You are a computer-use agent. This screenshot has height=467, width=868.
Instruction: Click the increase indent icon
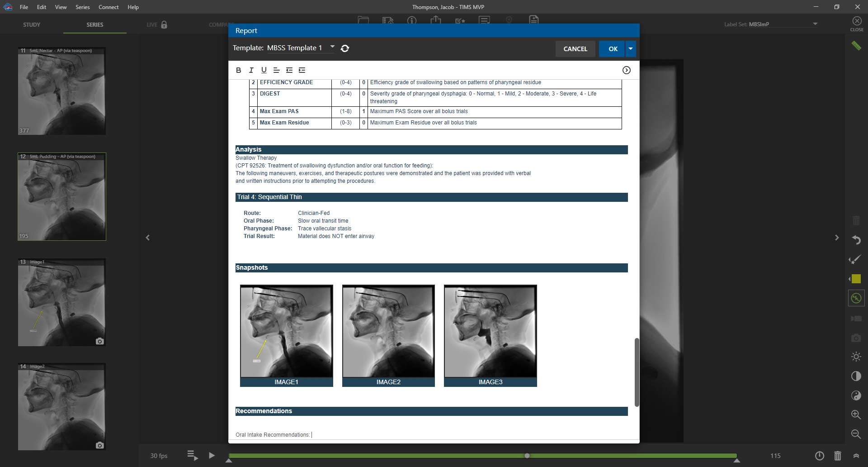(302, 70)
